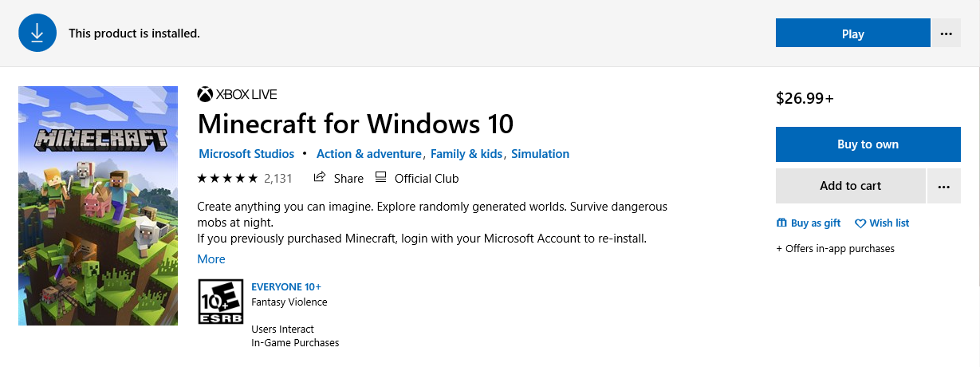Click the Users Interact text

[x=282, y=329]
